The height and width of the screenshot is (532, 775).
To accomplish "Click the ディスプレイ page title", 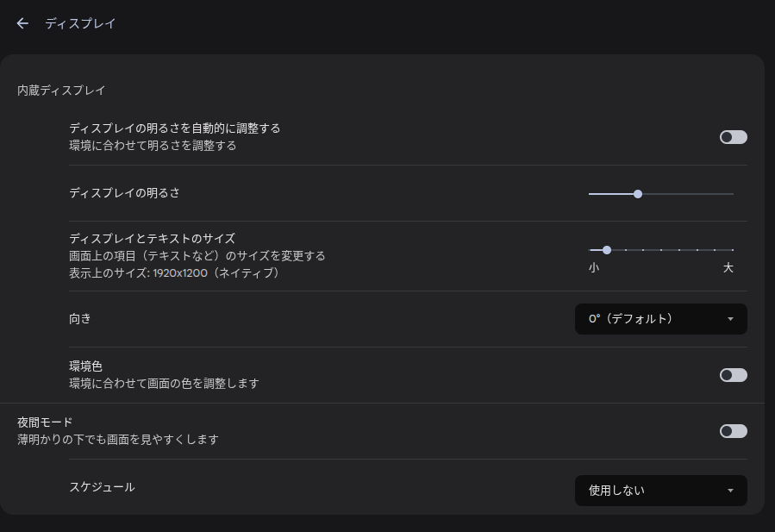I will [80, 23].
